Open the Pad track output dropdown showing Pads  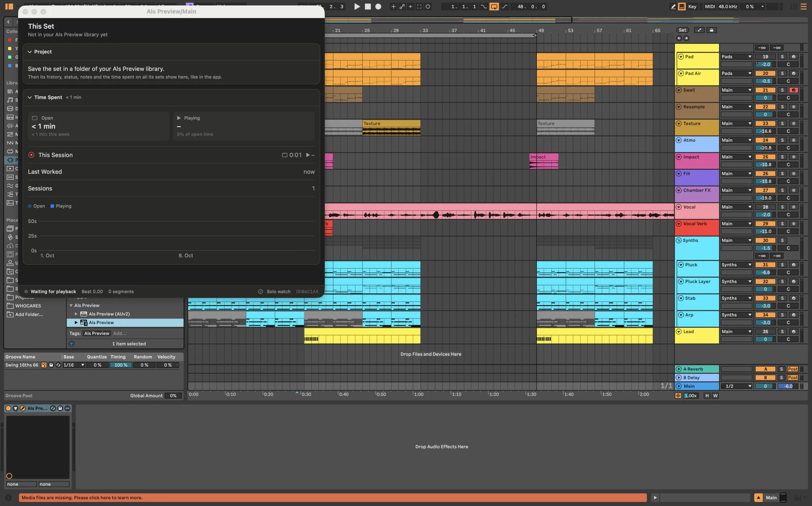[736, 57]
